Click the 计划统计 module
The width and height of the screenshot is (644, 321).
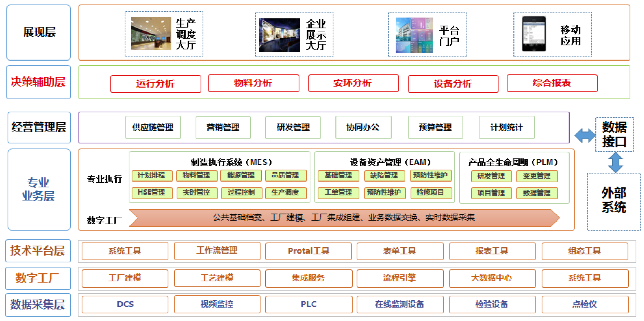507,127
